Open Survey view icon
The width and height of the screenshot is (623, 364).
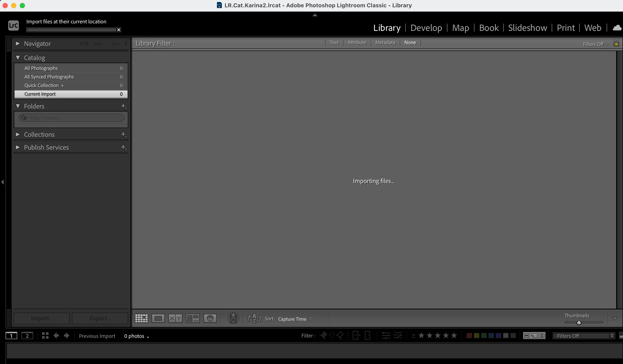tap(193, 318)
